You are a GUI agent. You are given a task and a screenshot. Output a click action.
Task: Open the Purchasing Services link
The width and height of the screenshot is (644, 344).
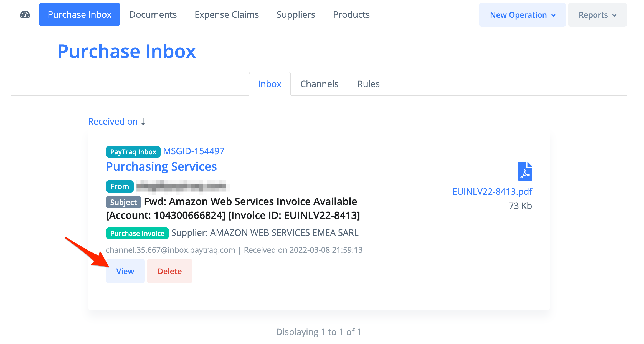point(161,166)
